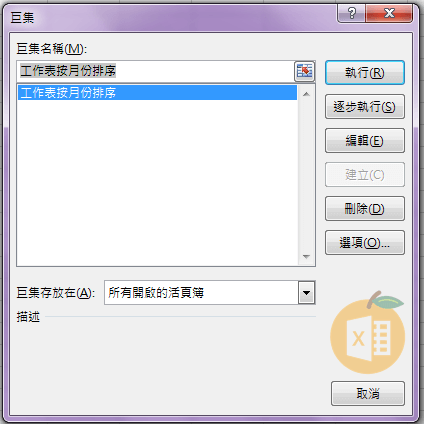Delete the macro with 刪除(D)
The image size is (424, 424).
[x=365, y=209]
